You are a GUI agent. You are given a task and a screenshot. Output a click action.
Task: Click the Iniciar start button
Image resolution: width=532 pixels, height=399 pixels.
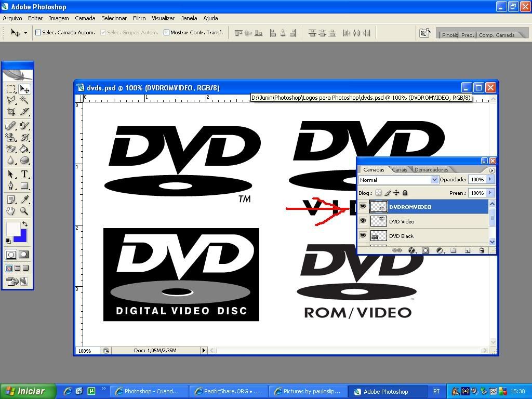coord(25,391)
